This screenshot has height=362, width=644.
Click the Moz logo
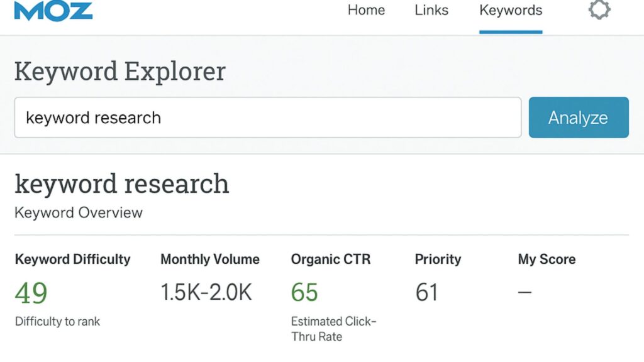click(53, 11)
